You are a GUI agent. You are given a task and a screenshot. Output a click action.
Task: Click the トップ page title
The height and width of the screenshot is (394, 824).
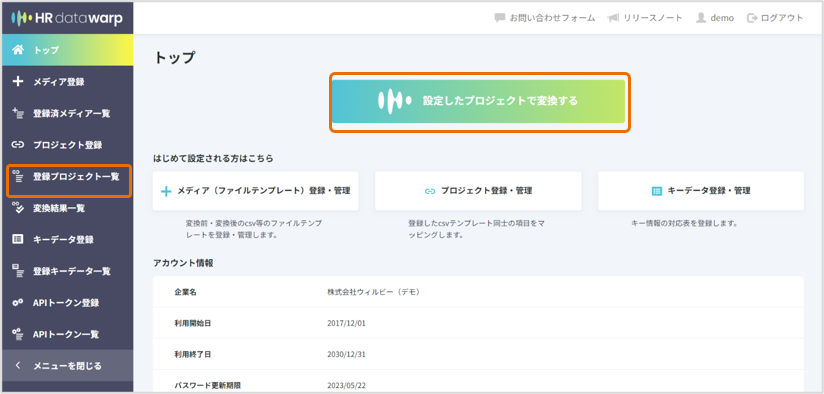click(174, 58)
